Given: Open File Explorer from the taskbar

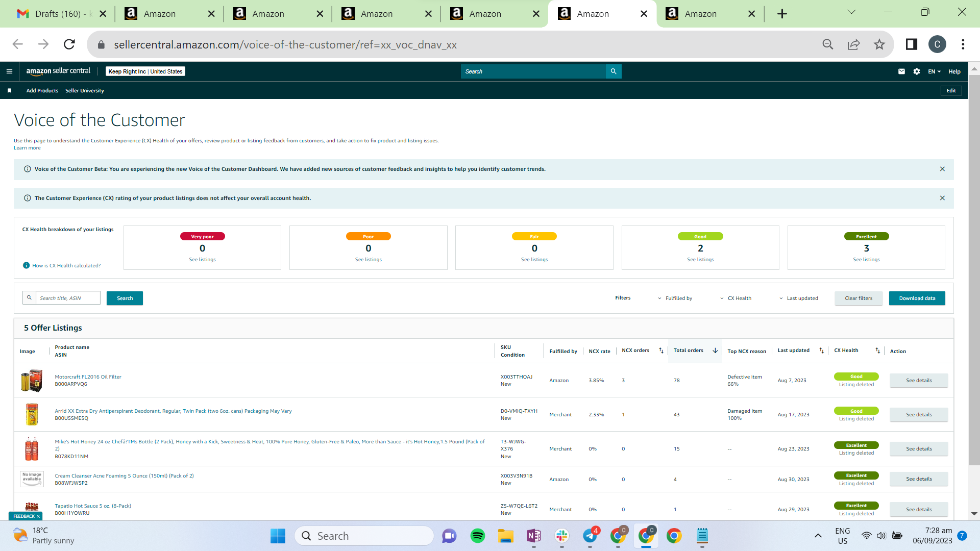Looking at the screenshot, I should pos(506,536).
